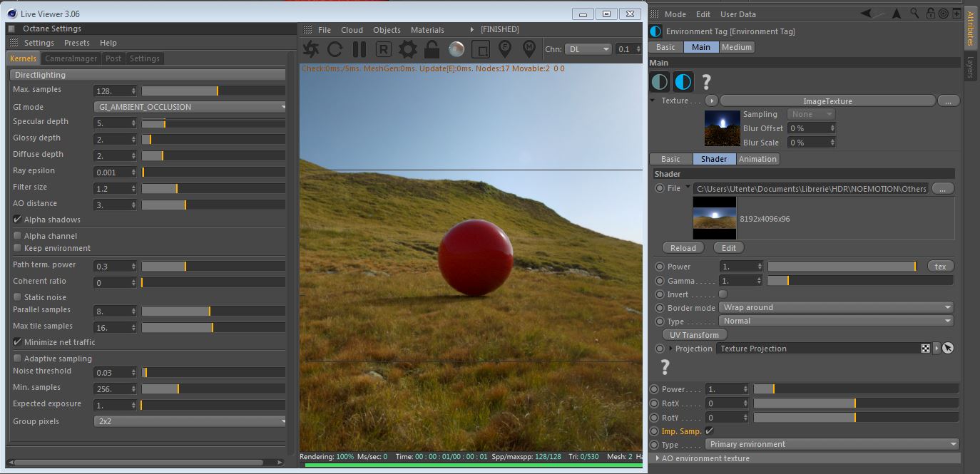Click the Live Viewer menu grip icon

pos(307,30)
